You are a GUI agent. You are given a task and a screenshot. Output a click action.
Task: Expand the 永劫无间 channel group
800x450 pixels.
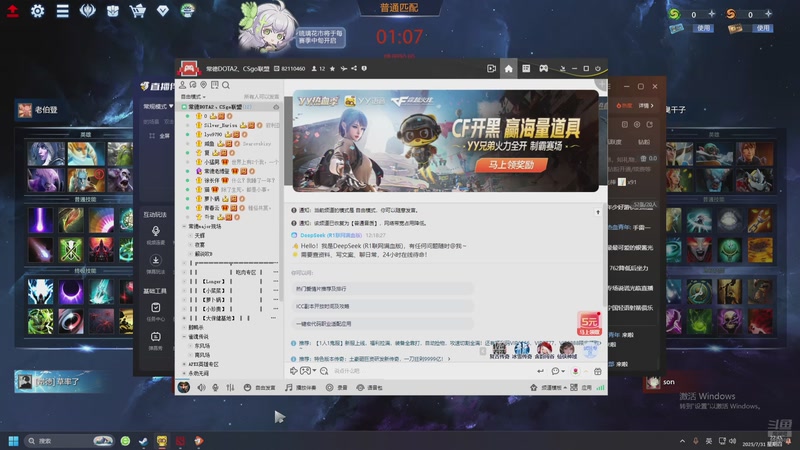[x=184, y=373]
